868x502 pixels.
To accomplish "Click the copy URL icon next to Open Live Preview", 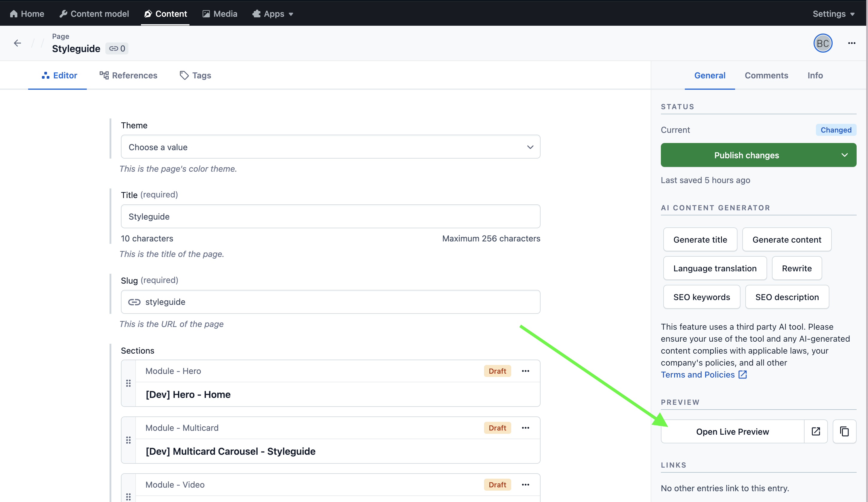I will (x=844, y=431).
